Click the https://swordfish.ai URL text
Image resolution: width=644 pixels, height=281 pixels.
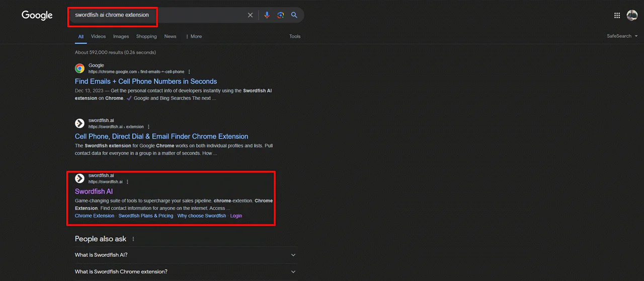point(106,182)
